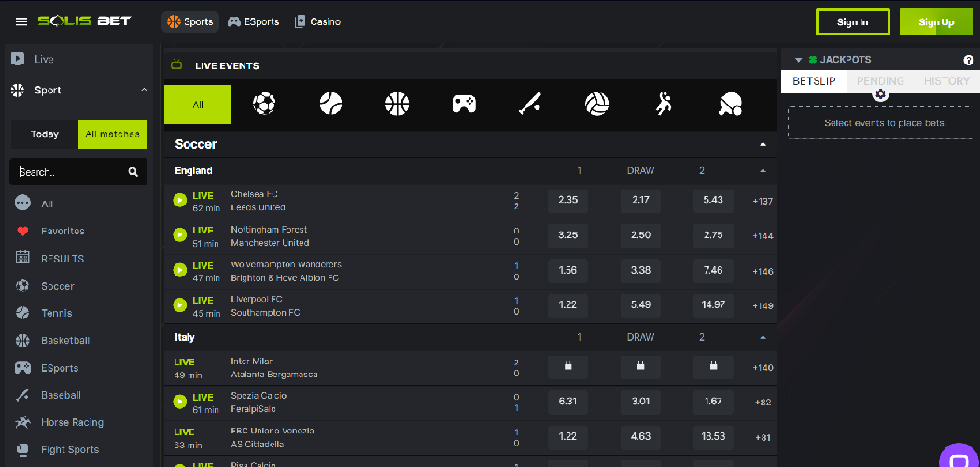
Task: Open the hamburger menu icon
Action: tap(21, 21)
